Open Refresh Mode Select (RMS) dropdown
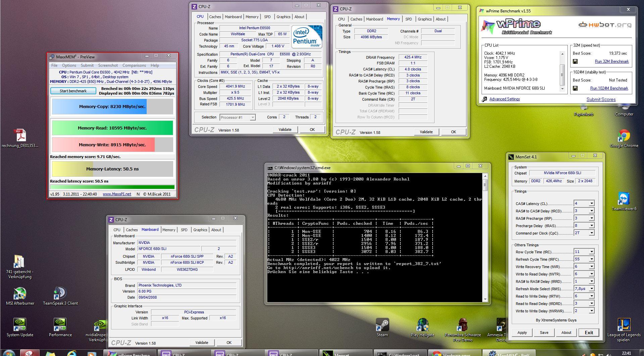The image size is (644, 356). point(592,289)
